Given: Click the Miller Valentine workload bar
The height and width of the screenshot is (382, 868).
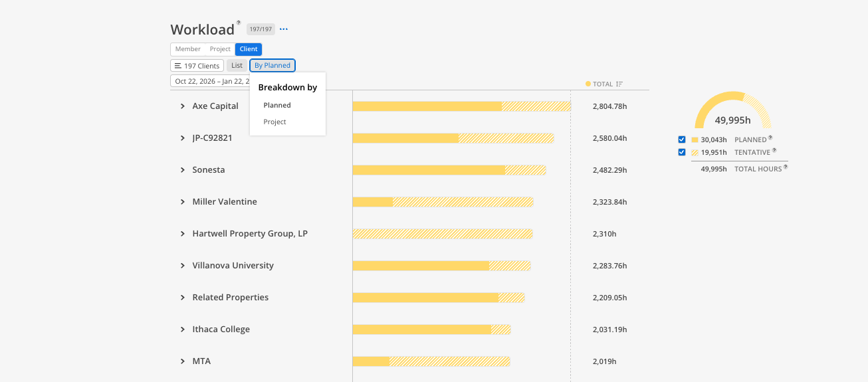Looking at the screenshot, I should tap(443, 202).
